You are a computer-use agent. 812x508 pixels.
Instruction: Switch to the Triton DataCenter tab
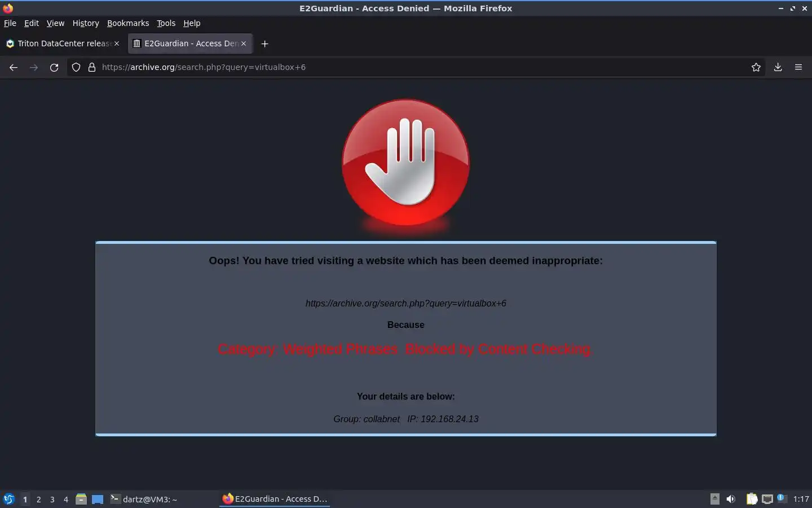coord(63,43)
